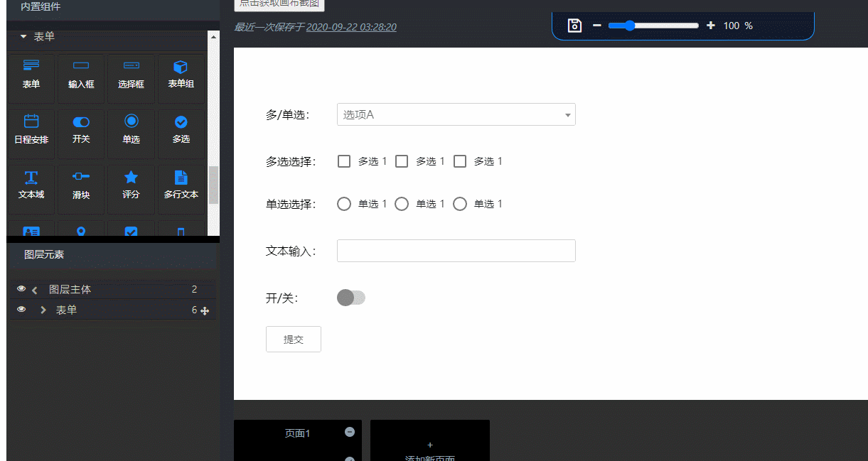Open the last saved timestamp link

click(x=351, y=27)
